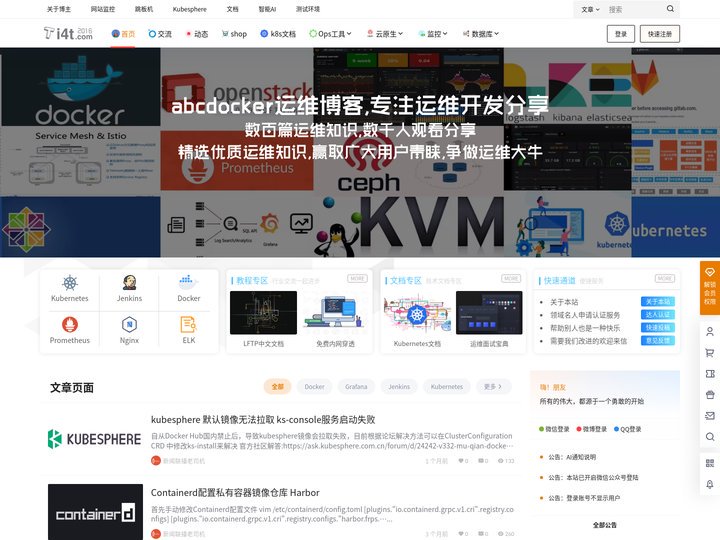Viewport: 720px width, 540px height.
Task: Expand the Ops工具 menu
Action: point(331,34)
